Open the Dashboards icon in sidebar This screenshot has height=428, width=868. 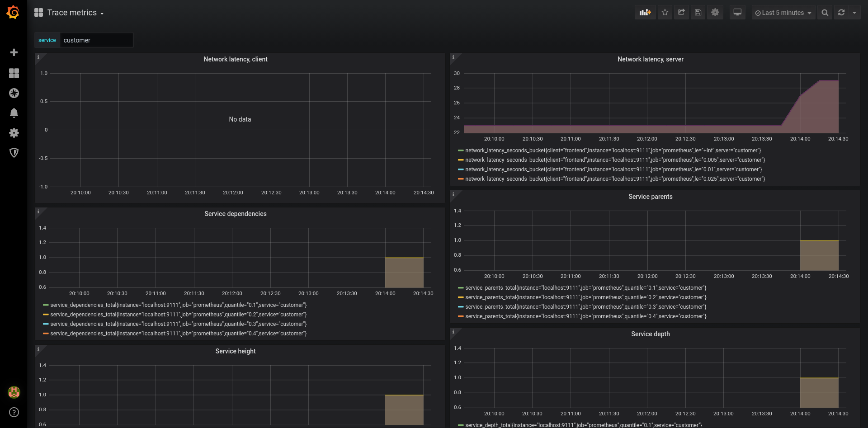click(14, 73)
